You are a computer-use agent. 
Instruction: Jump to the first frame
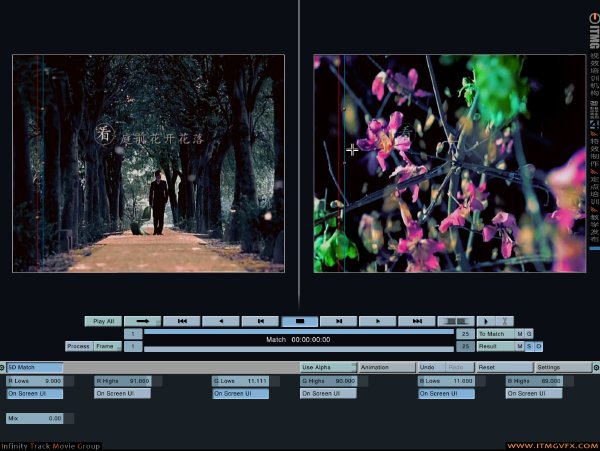coord(182,321)
